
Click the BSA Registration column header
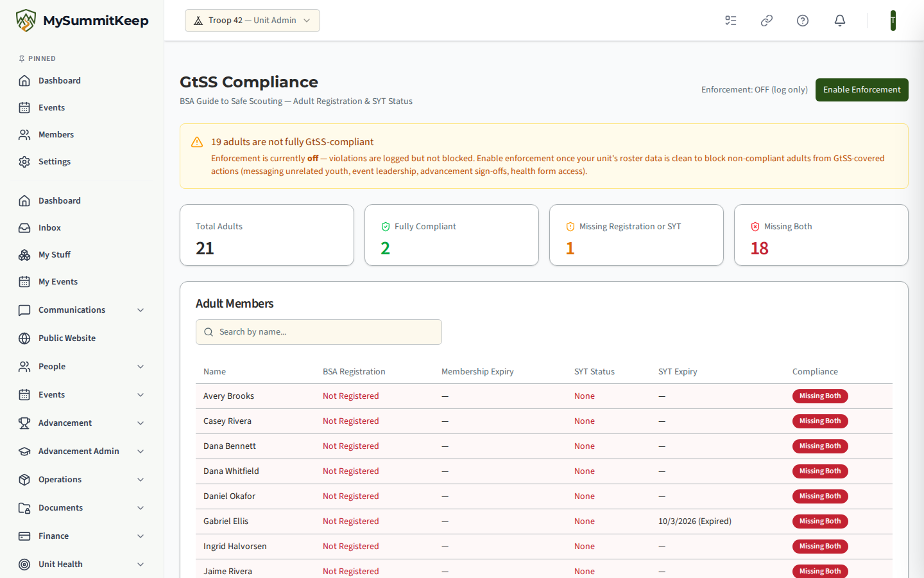tap(354, 372)
